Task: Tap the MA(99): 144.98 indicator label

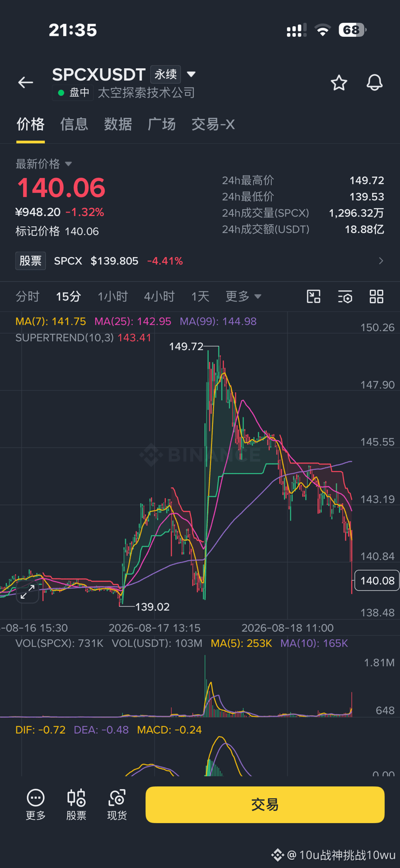Action: tap(218, 321)
